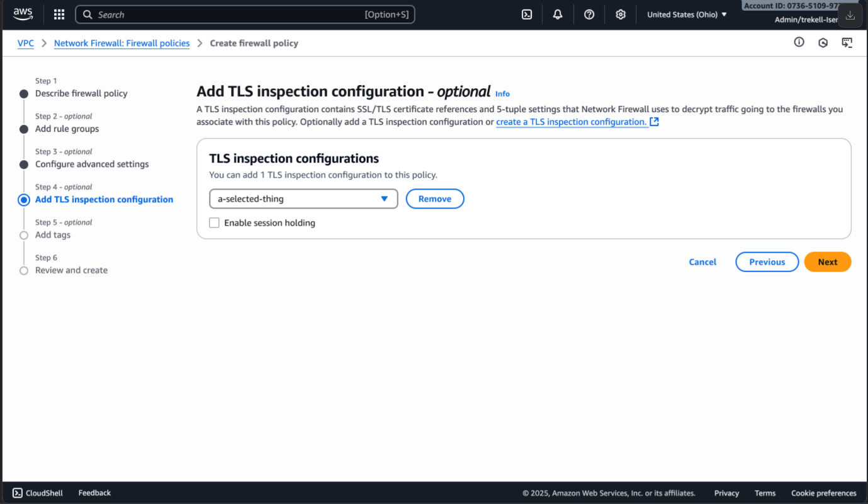Open Cookie preferences in footer
The image size is (868, 504).
(x=824, y=493)
